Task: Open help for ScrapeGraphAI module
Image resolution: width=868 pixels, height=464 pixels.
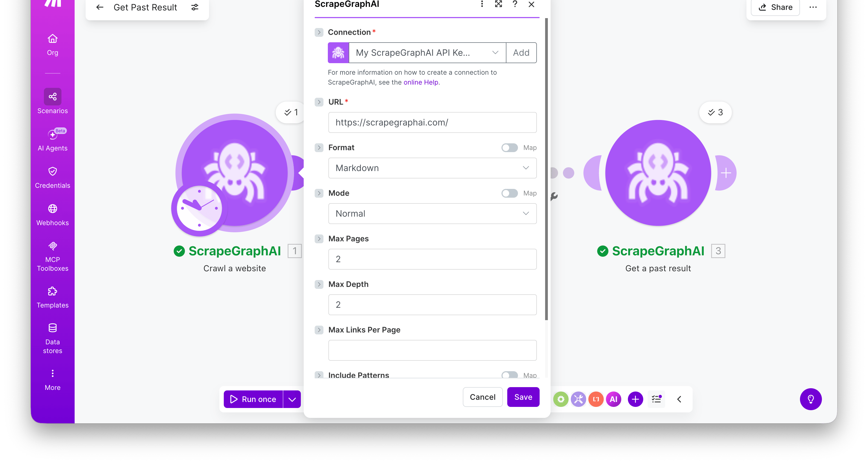Action: click(515, 4)
